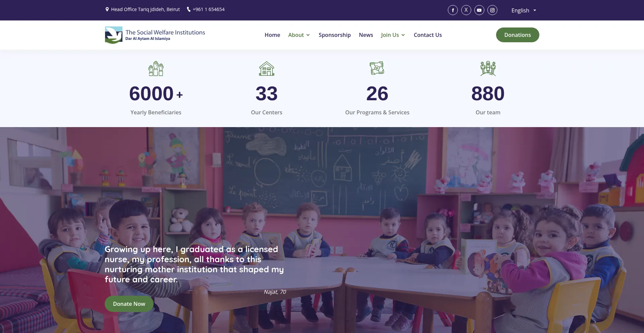Expand the Join Us menu chevron

click(x=403, y=35)
